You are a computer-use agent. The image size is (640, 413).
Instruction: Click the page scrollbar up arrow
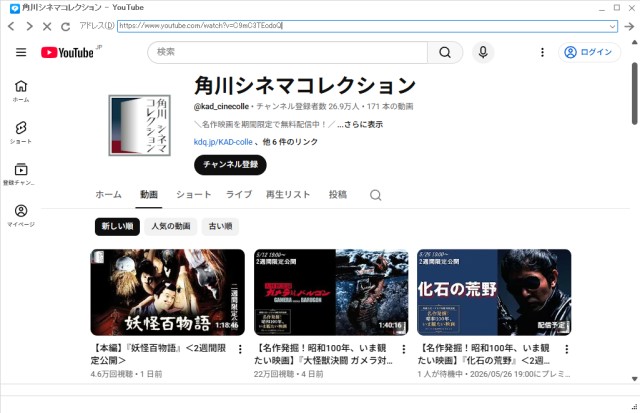coord(635,42)
